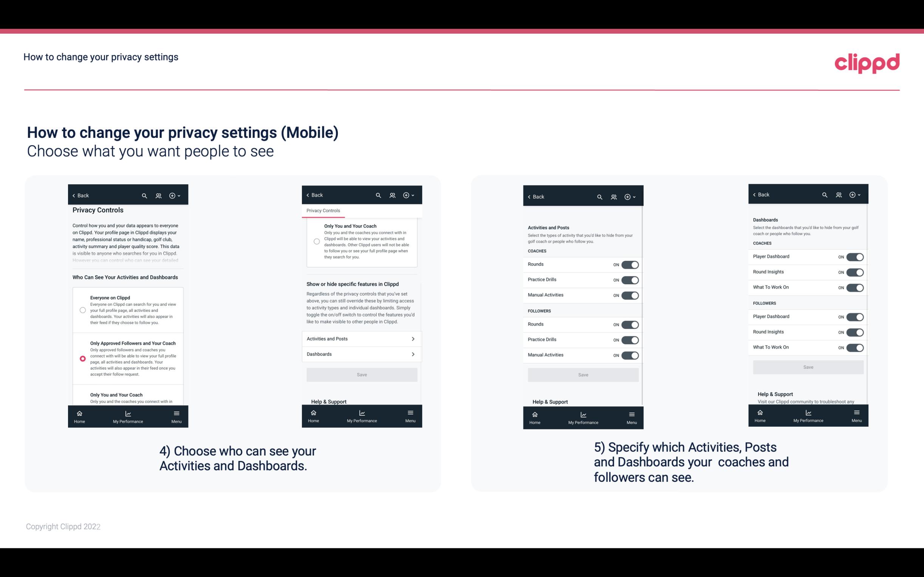
Task: Click Save button on Dashboards screen
Action: click(808, 367)
